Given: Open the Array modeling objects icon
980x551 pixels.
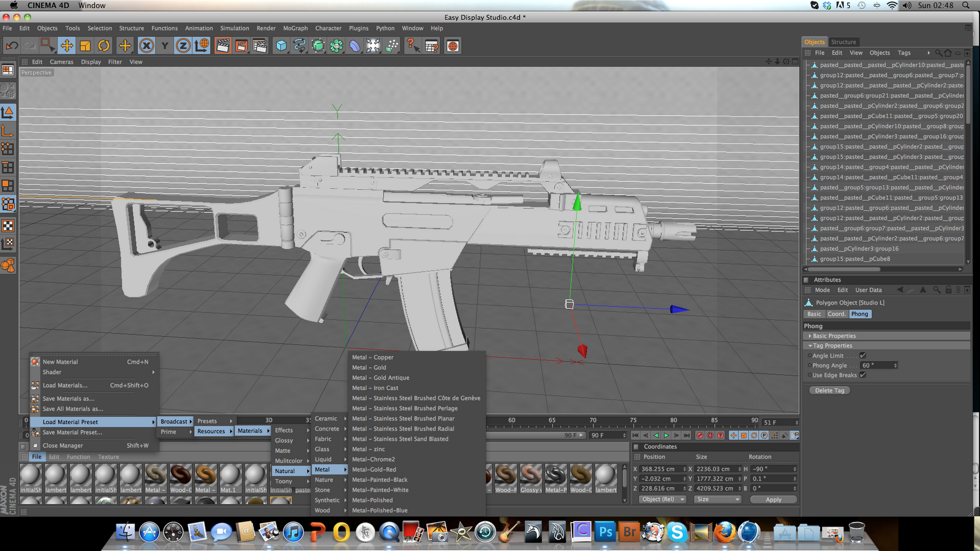Looking at the screenshot, I should (336, 45).
